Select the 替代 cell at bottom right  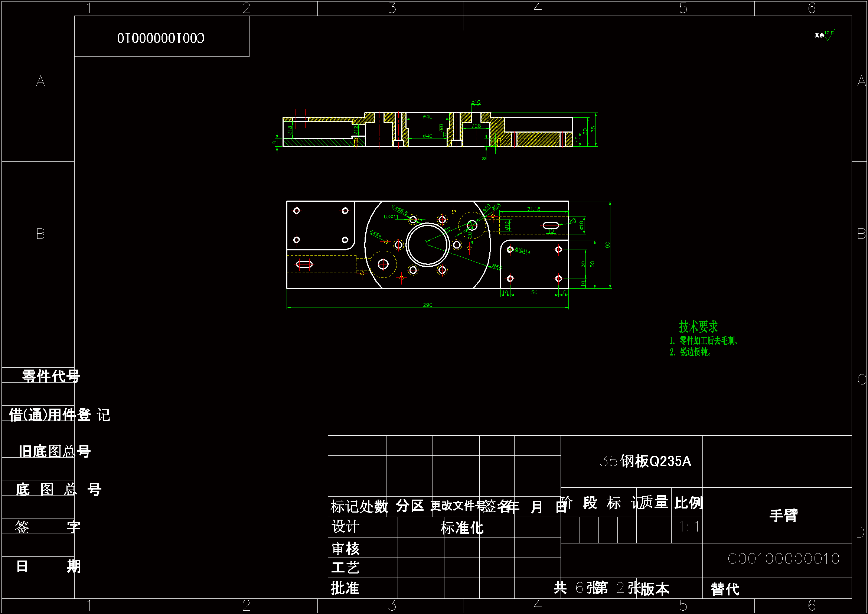coord(725,589)
